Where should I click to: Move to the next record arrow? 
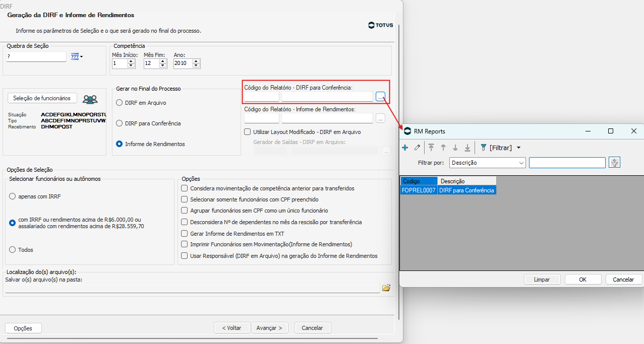(455, 148)
